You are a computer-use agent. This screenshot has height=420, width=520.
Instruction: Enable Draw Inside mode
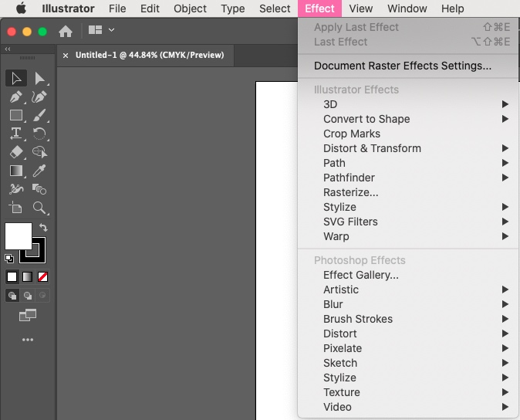[42, 295]
